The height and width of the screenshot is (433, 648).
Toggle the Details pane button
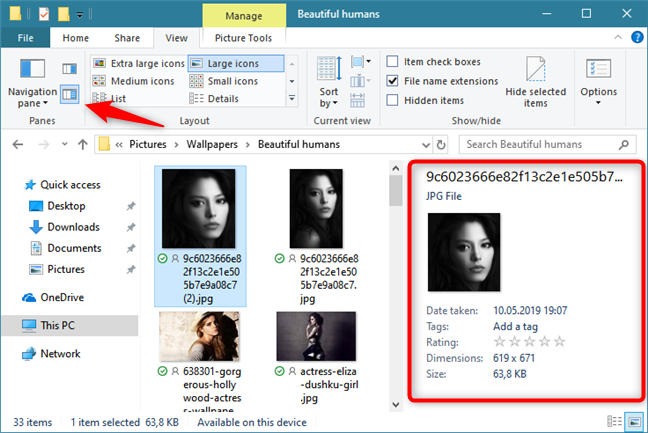69,95
